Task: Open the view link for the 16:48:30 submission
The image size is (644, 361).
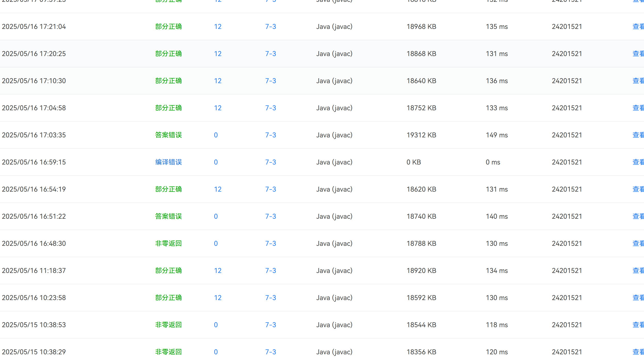Action: [638, 244]
